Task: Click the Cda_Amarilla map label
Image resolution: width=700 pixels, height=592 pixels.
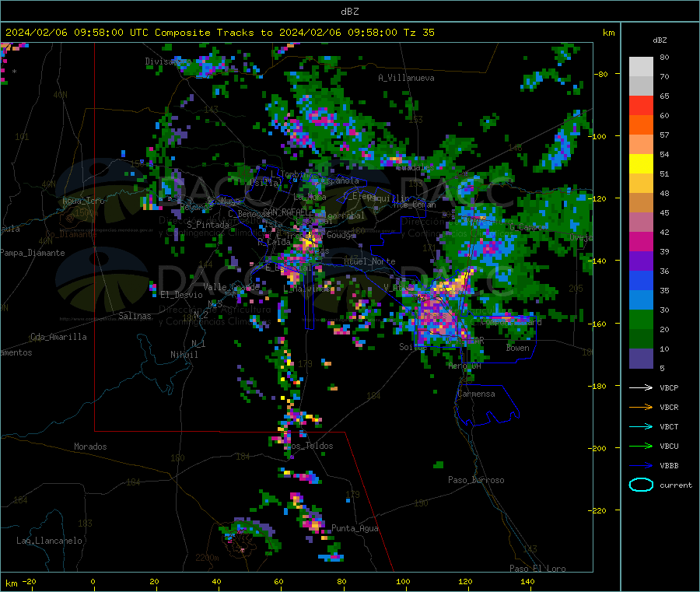Action: point(58,337)
